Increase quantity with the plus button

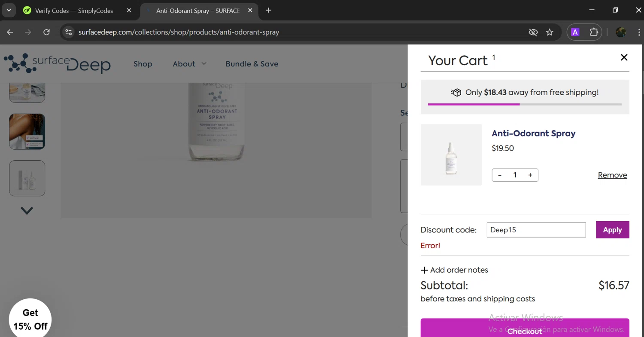pos(530,175)
